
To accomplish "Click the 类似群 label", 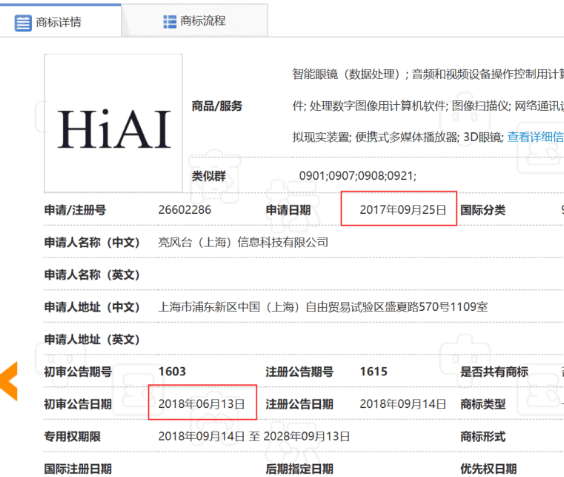I will (x=209, y=176).
